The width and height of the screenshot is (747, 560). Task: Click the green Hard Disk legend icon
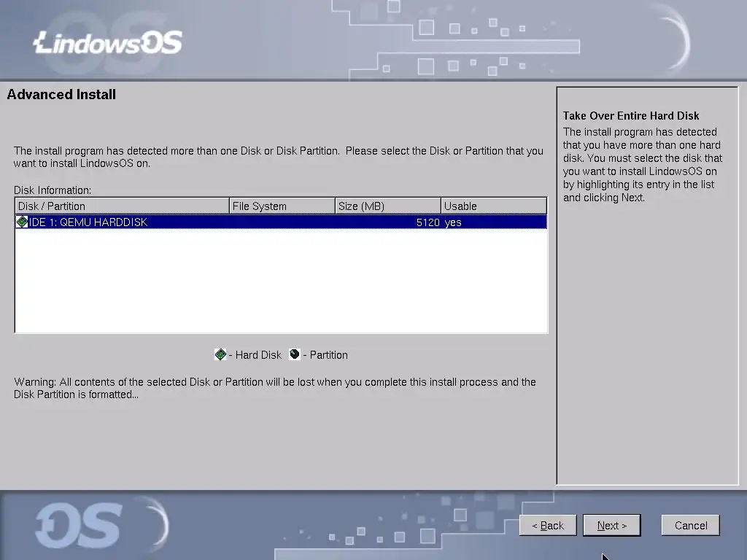220,354
